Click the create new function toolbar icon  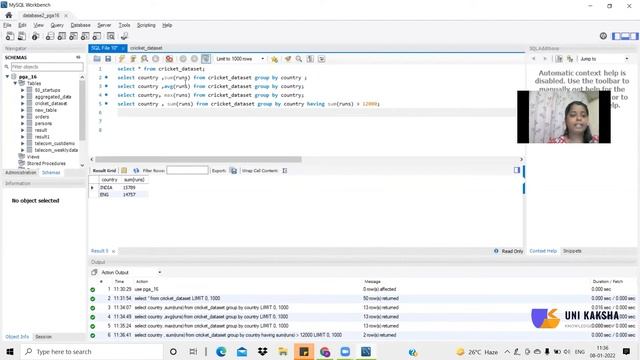pyautogui.click(x=97, y=36)
